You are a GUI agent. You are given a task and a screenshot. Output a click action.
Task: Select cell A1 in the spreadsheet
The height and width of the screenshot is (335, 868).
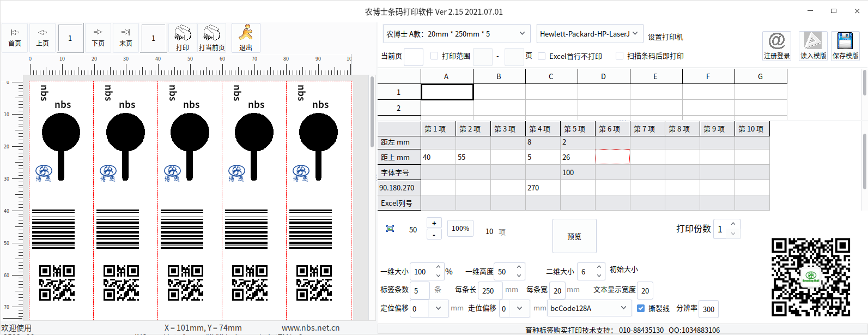pyautogui.click(x=447, y=92)
